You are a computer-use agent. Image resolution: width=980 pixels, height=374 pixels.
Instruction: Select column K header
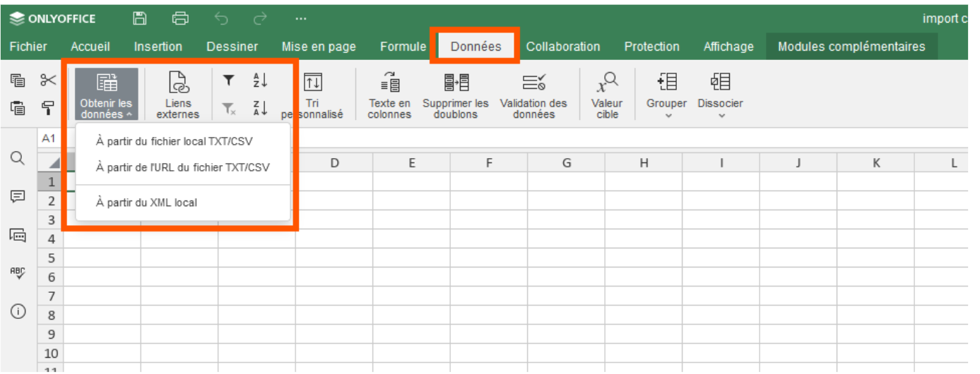(x=876, y=163)
